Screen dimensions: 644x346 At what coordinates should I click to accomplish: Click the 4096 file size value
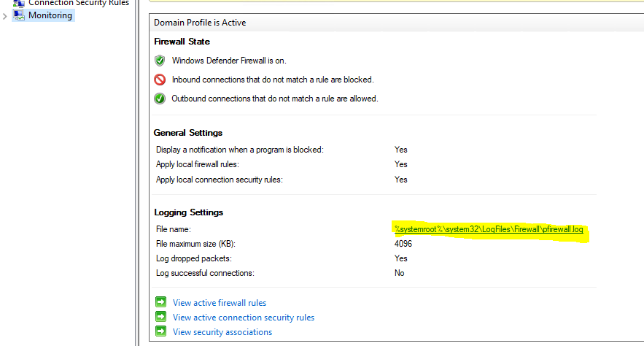[x=403, y=244]
